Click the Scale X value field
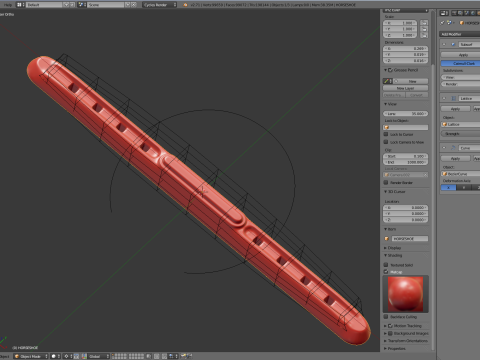Image resolution: width=480 pixels, height=360 pixels. click(x=400, y=23)
